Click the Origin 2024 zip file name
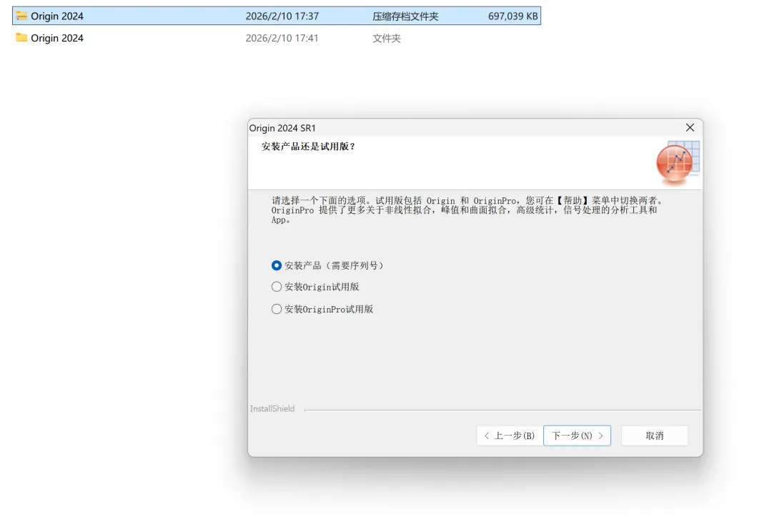This screenshot has width=772, height=532. [x=57, y=16]
